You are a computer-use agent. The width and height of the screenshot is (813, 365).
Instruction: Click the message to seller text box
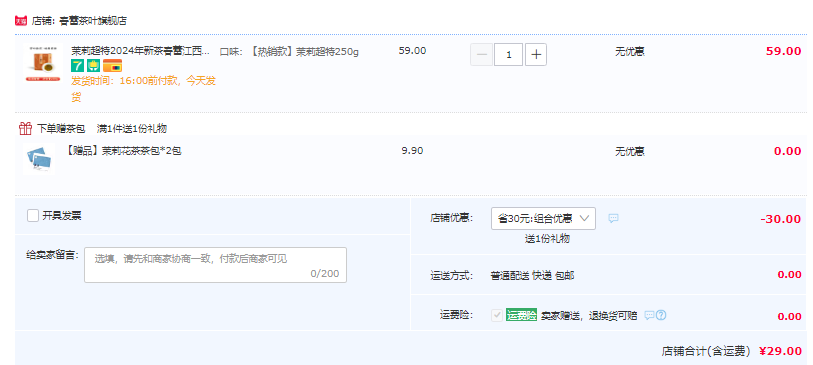coord(215,265)
